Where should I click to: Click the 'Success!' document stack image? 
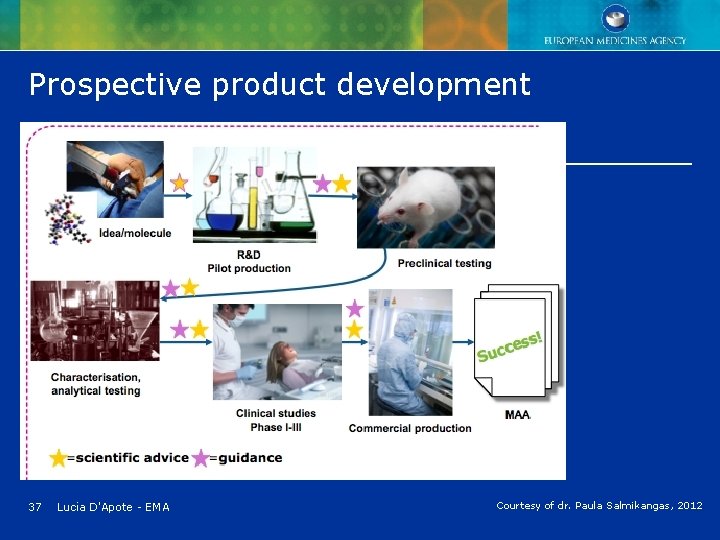point(517,341)
